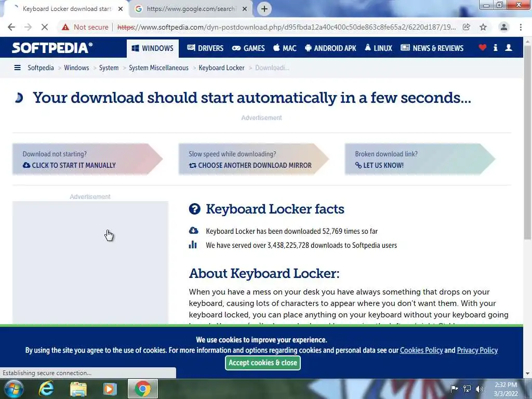Open the Mac section
The height and width of the screenshot is (399, 532).
coord(285,48)
